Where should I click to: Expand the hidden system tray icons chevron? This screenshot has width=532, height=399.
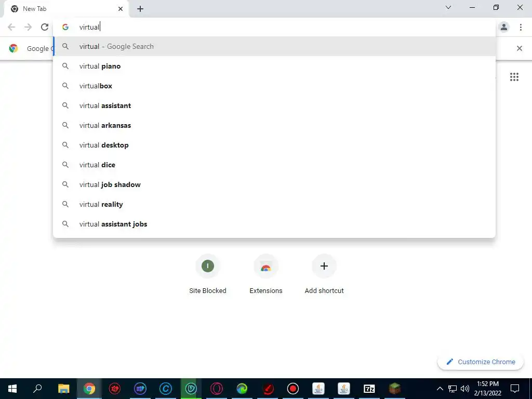pyautogui.click(x=440, y=389)
